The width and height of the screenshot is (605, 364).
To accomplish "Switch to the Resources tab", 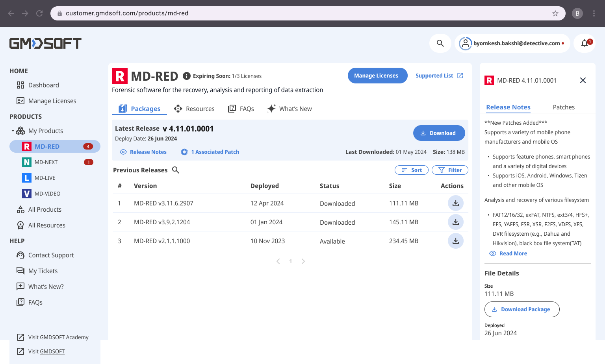I will tap(194, 109).
